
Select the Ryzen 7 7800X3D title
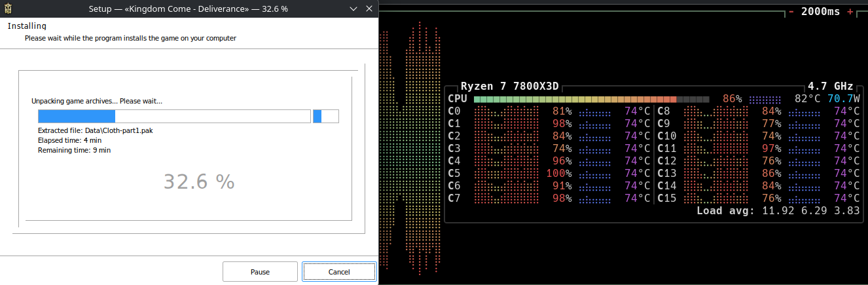(509, 86)
